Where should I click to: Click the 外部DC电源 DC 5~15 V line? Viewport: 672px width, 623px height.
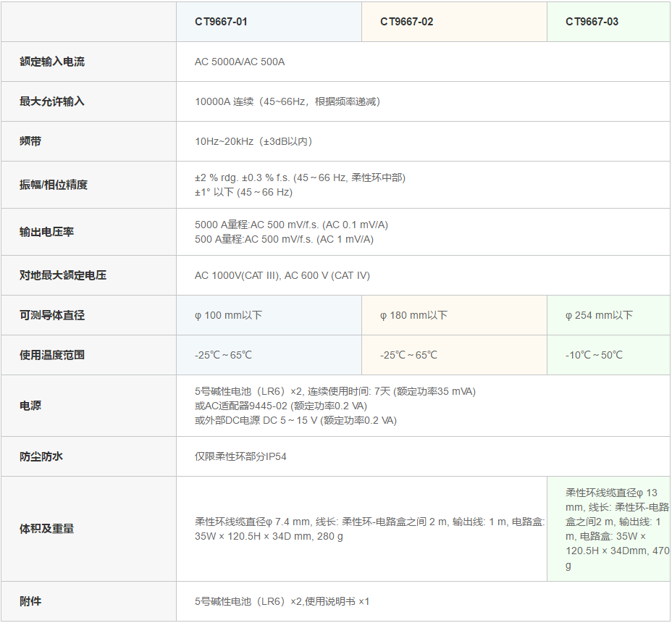pyautogui.click(x=295, y=420)
